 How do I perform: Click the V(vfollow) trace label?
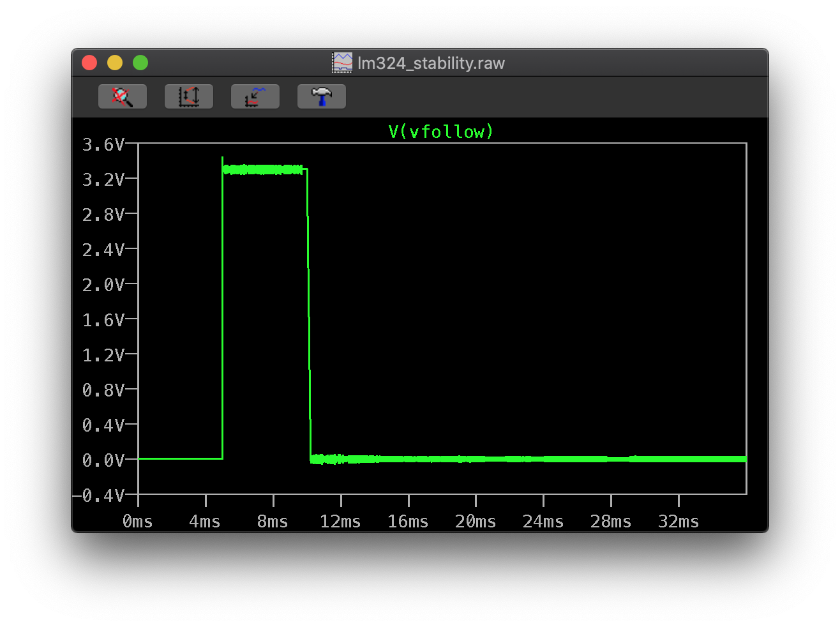(x=440, y=132)
